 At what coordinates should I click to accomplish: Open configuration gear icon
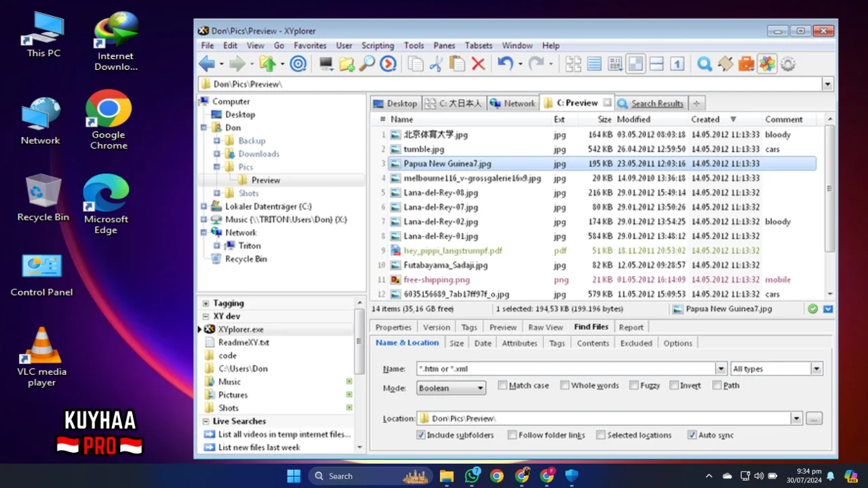coord(788,64)
